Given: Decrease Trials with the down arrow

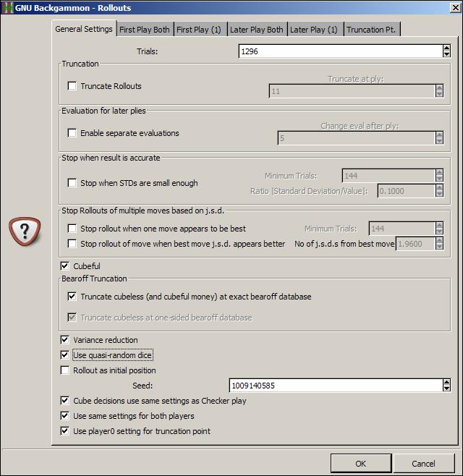Looking at the screenshot, I should pyautogui.click(x=446, y=54).
